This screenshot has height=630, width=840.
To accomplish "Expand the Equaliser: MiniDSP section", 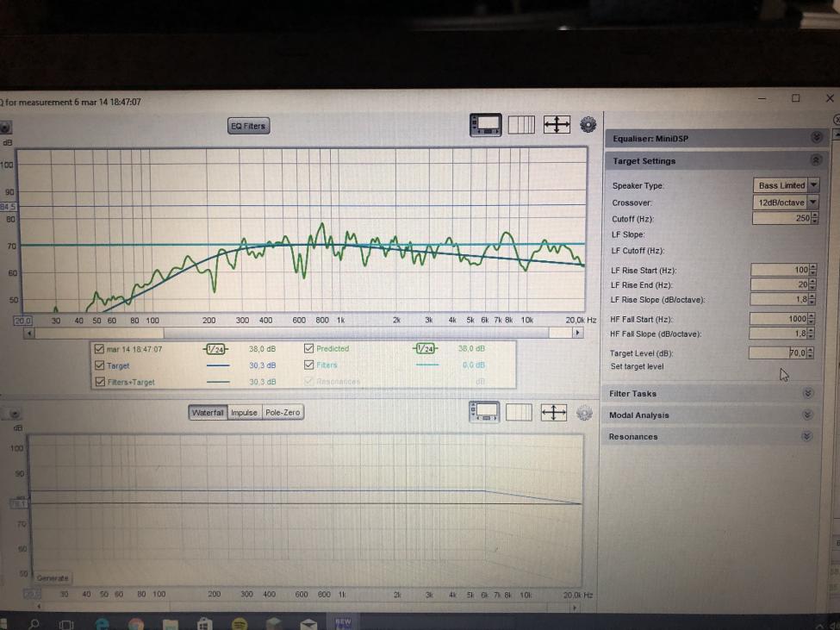I will 817,138.
